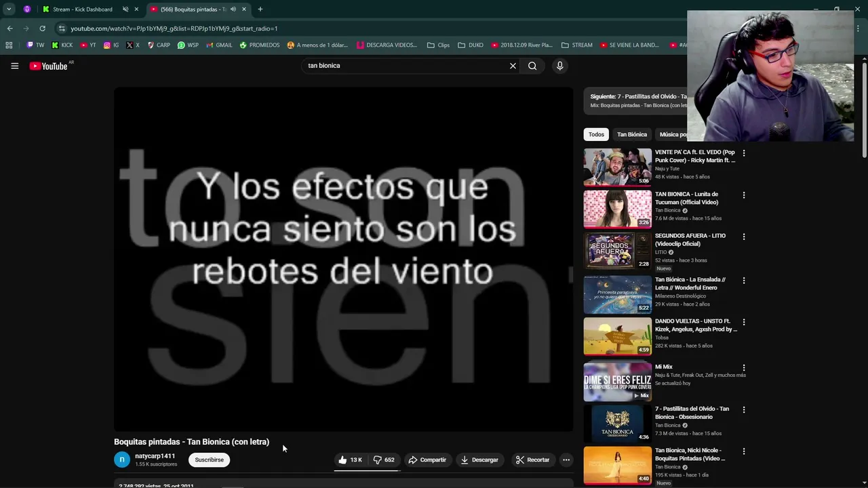Open options for Pastillitas del Olvido video
Image resolution: width=868 pixels, height=488 pixels.
coord(744,410)
